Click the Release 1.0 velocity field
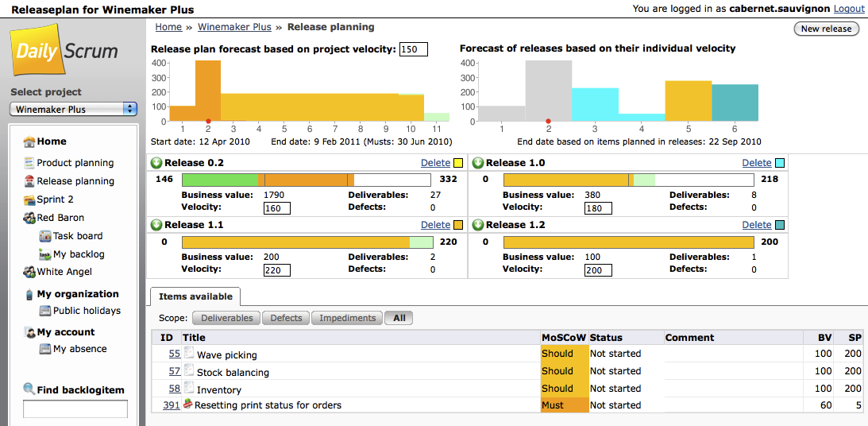The height and width of the screenshot is (426, 868). (x=598, y=208)
